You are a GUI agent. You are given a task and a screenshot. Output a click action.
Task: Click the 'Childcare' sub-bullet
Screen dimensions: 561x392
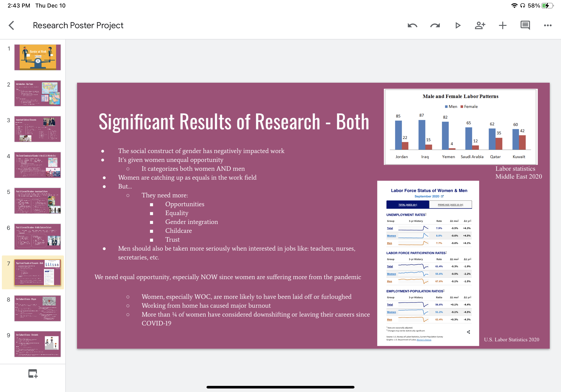pos(179,231)
